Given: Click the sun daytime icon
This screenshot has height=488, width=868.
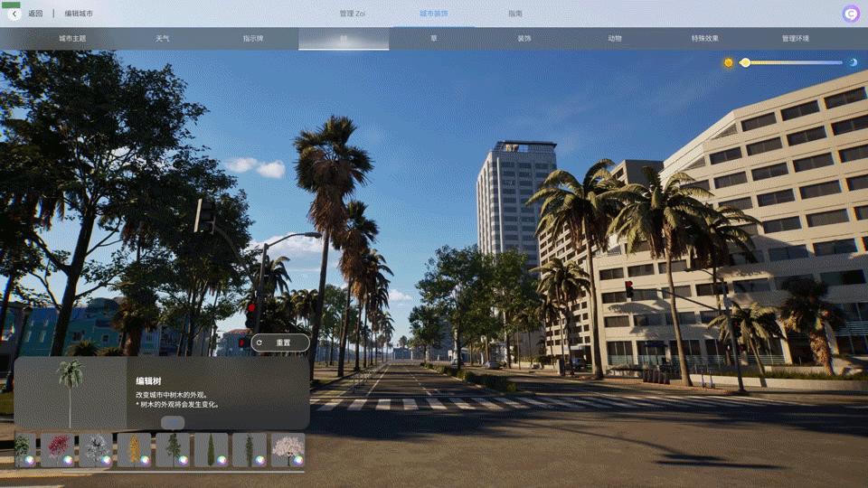Looking at the screenshot, I should (x=729, y=62).
